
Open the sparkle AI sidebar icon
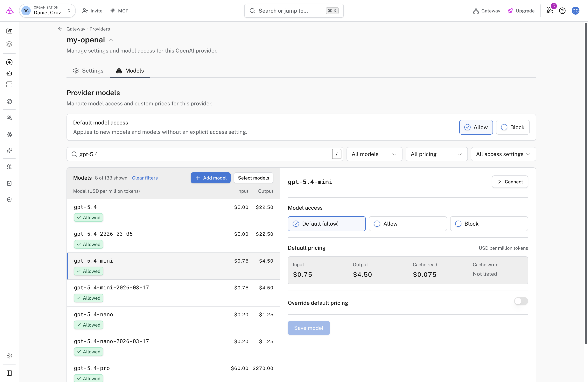pyautogui.click(x=9, y=151)
